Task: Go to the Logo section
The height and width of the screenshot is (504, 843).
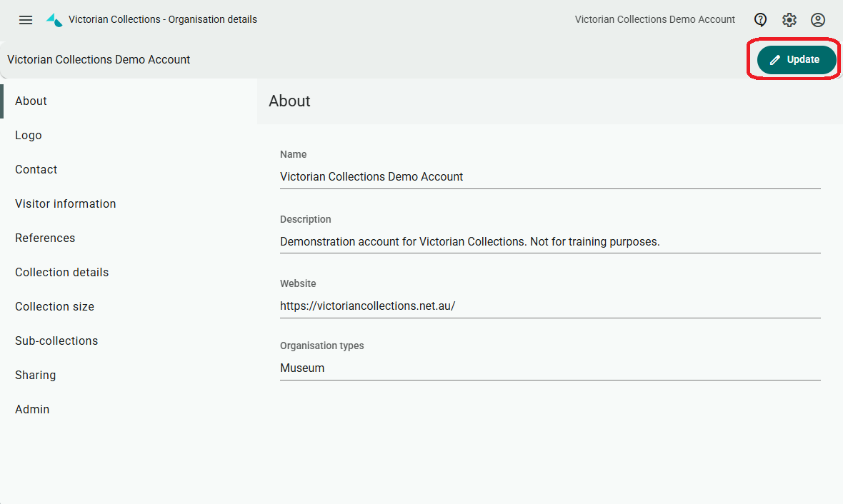Action: 29,136
